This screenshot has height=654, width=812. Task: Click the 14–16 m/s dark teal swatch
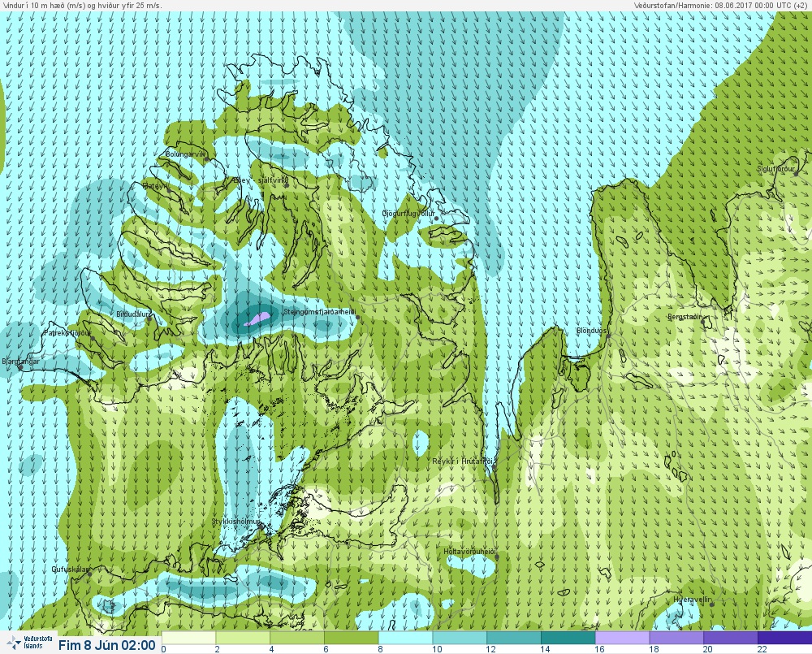[x=568, y=638]
